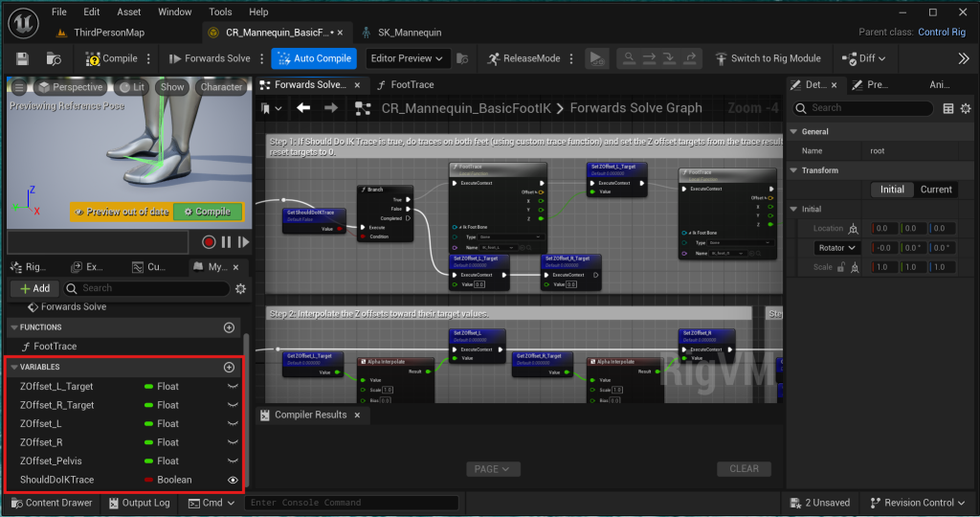
Task: Click the resume execution play icon
Action: pyautogui.click(x=597, y=58)
